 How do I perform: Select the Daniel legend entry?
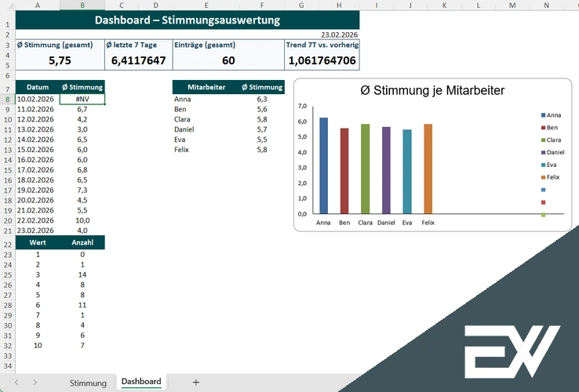[x=553, y=152]
